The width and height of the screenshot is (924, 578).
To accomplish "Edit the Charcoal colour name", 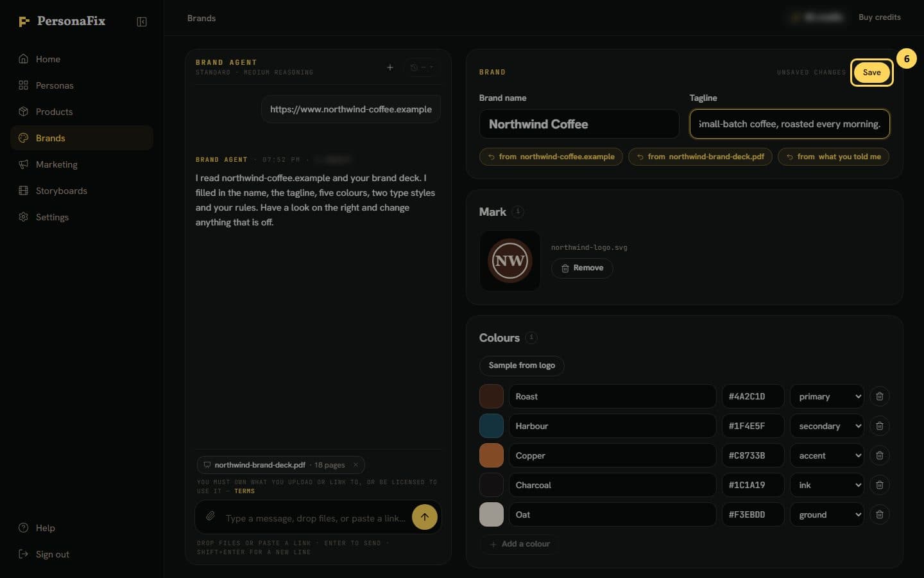I will click(612, 485).
